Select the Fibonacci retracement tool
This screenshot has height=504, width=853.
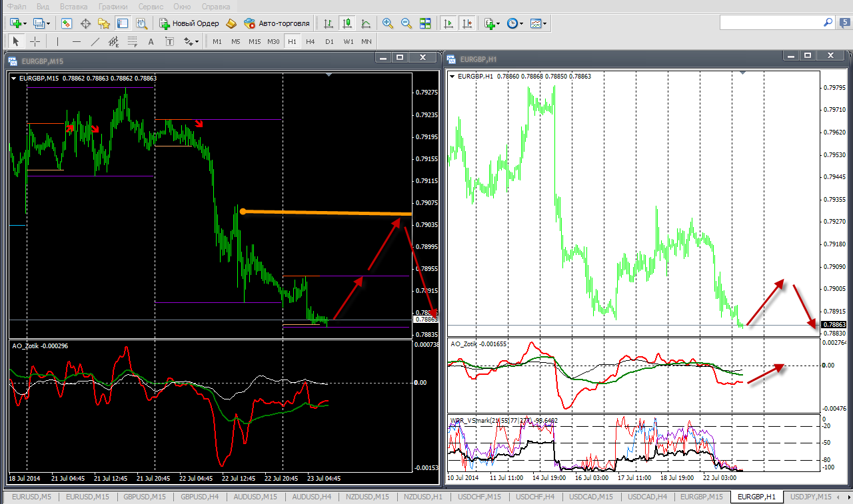coord(132,41)
